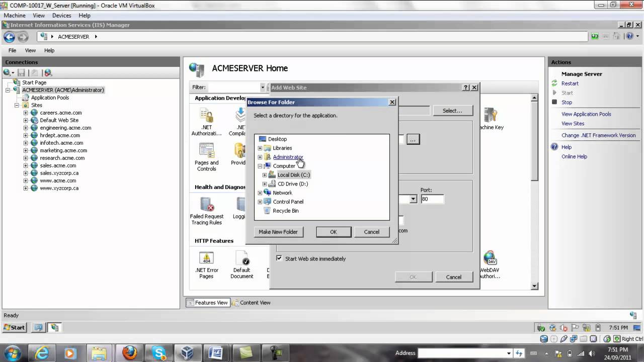Click the Filter text field
The image size is (644, 362).
coord(233,87)
